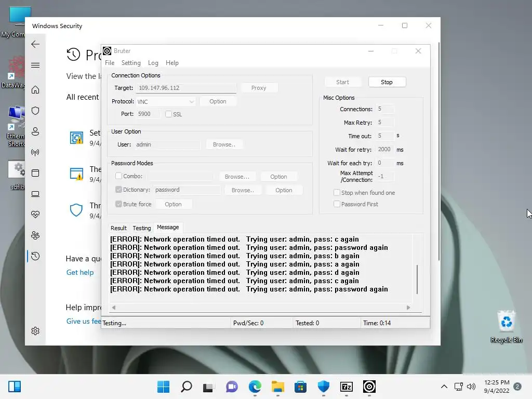Switch to the Testing tab

[141, 228]
